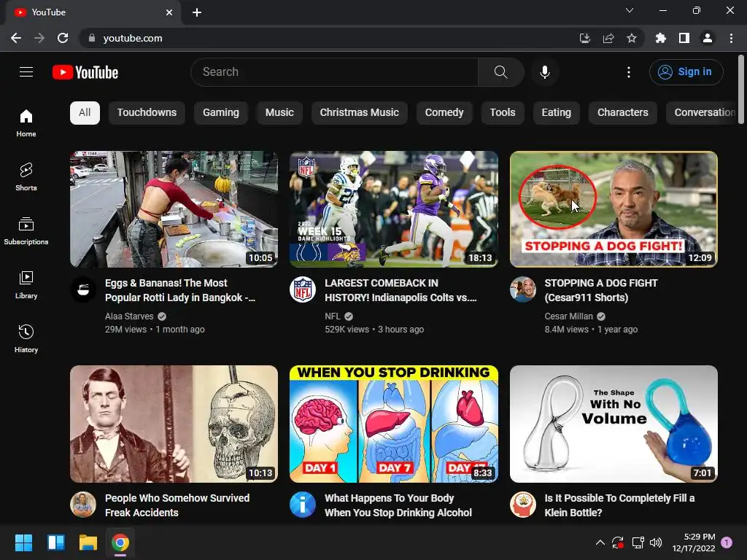Share this page from address bar
The height and width of the screenshot is (560, 747).
tap(608, 38)
